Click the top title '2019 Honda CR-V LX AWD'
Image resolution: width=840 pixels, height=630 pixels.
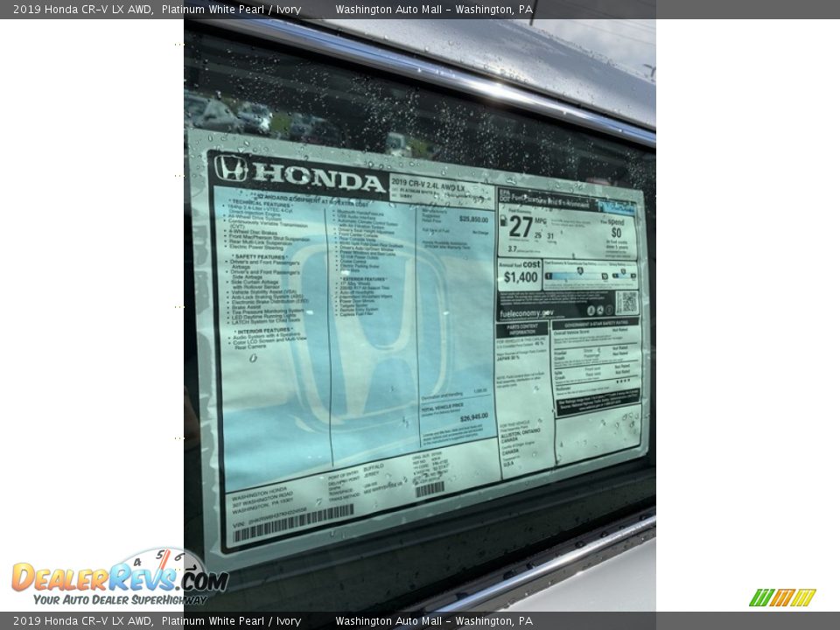tap(83, 10)
